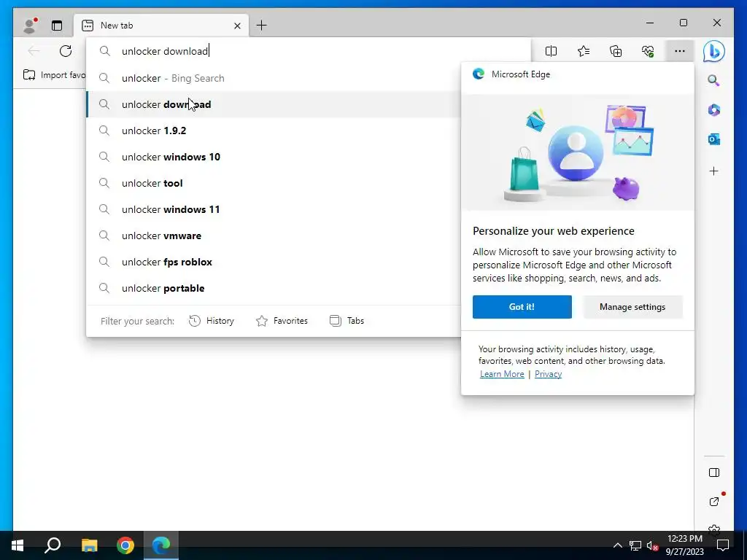
Task: Open taskbar Search magnifier
Action: (x=53, y=545)
